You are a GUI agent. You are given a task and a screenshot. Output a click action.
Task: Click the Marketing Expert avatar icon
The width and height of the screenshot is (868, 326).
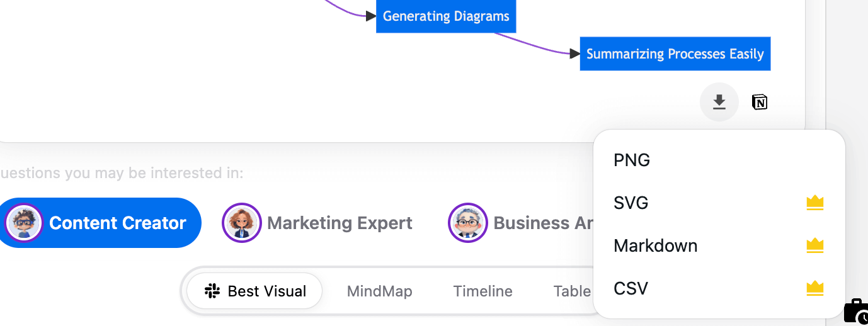[x=241, y=223]
